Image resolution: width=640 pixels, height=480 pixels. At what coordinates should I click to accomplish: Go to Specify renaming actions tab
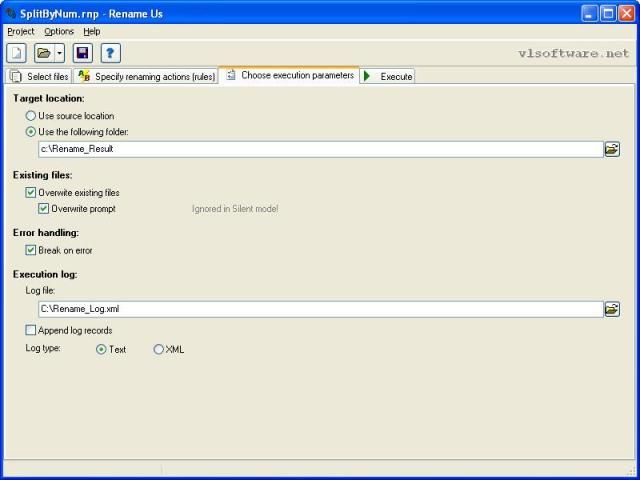(x=146, y=76)
